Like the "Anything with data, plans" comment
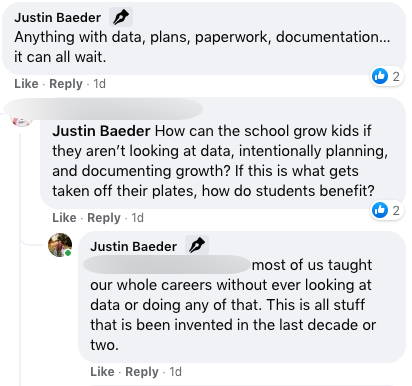The width and height of the screenshot is (412, 386). tap(26, 84)
